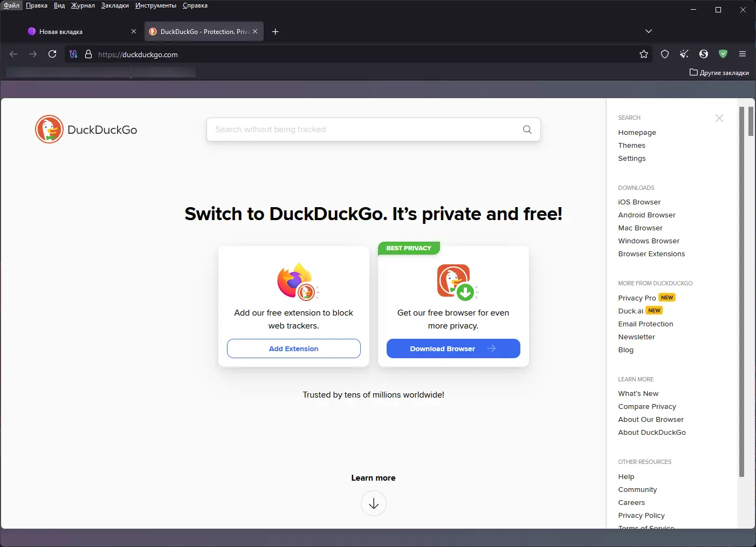Focus the Search without being tracked field

[373, 129]
